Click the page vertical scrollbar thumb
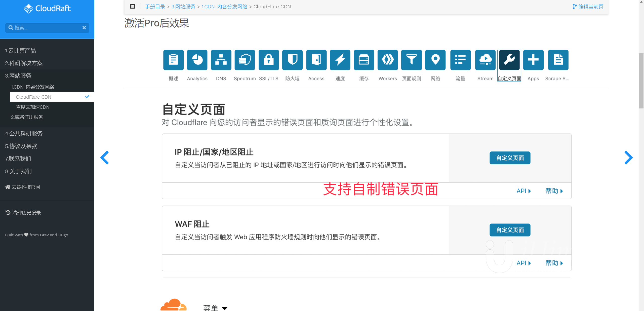644x311 pixels. click(x=641, y=81)
